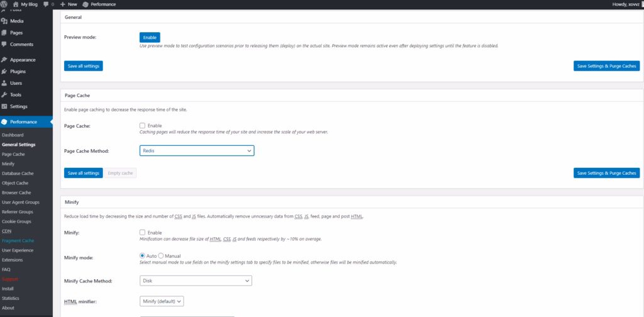Select Manual minify mode
This screenshot has width=644, height=317.
[161, 256]
